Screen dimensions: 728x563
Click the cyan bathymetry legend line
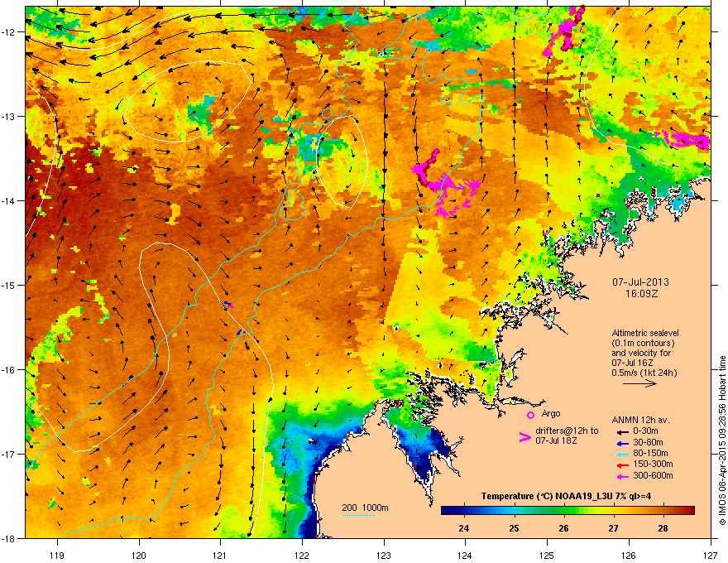pyautogui.click(x=359, y=515)
